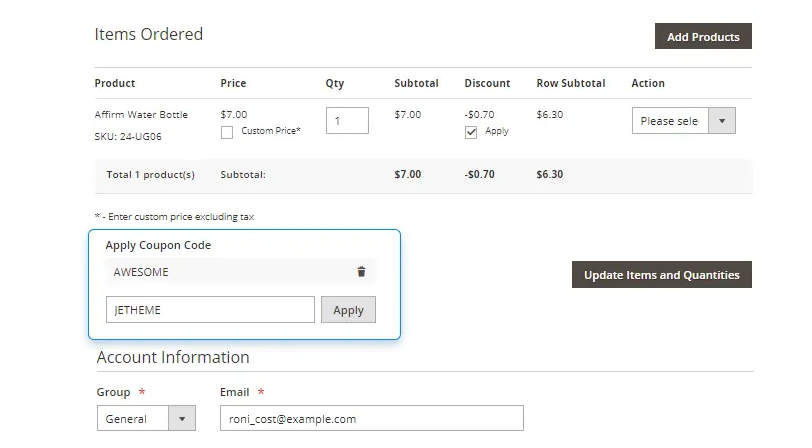Click the Row Subtotal column header

pyautogui.click(x=571, y=83)
